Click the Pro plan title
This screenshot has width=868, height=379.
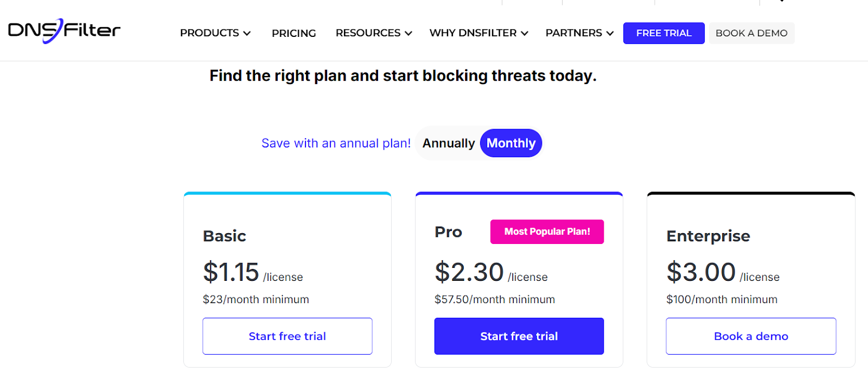point(448,232)
